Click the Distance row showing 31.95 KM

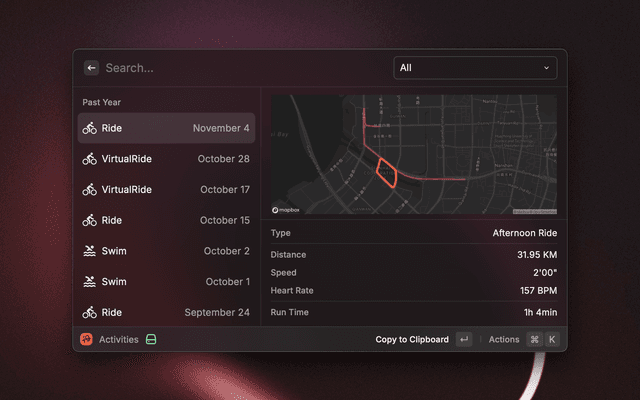tap(414, 254)
